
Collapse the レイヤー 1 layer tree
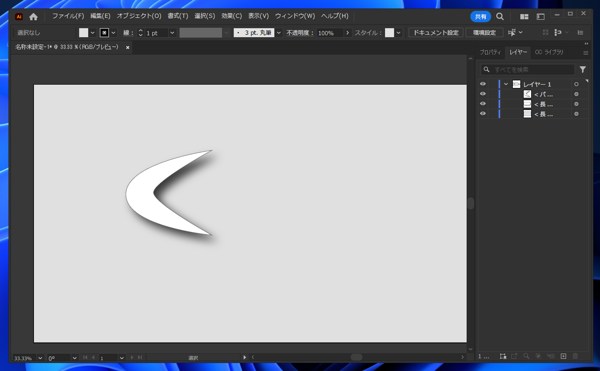point(506,84)
